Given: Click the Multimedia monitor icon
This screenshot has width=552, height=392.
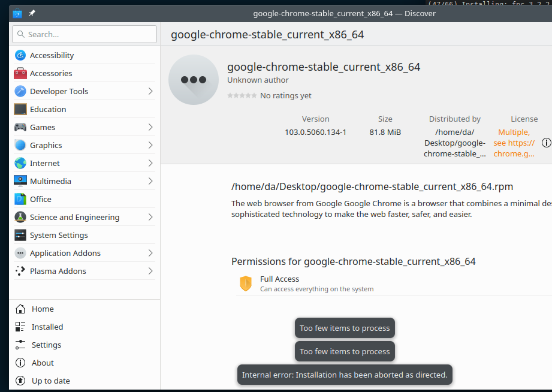Looking at the screenshot, I should pos(20,181).
